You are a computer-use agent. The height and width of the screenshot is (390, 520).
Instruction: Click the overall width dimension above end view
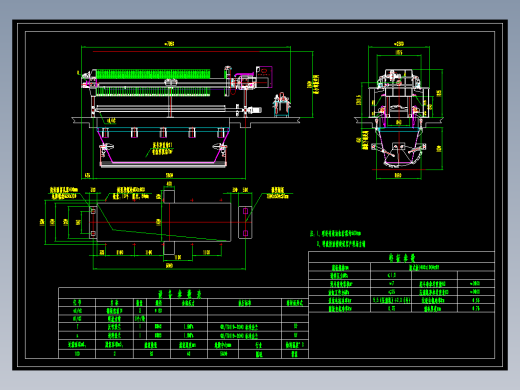(x=399, y=44)
